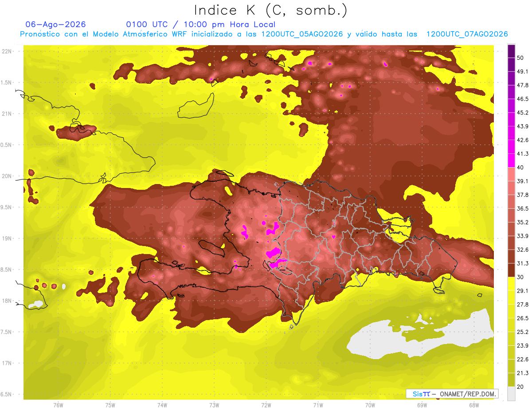Click the "ONAMET/REP.DOM." credit label

point(467,394)
